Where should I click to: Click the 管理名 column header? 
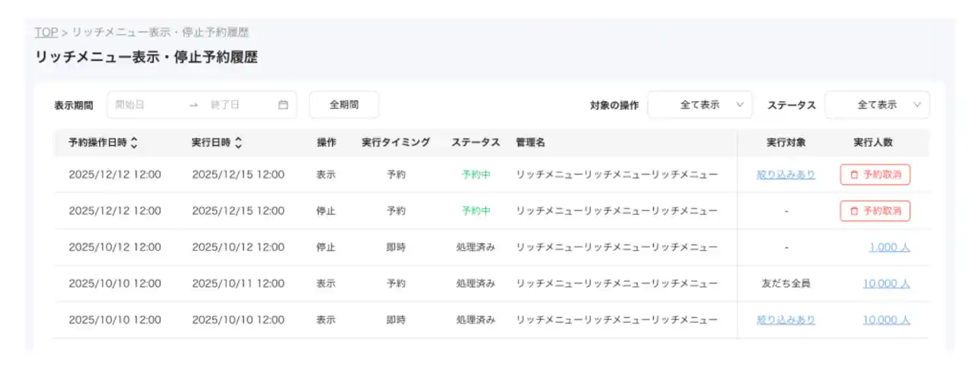[x=531, y=142]
